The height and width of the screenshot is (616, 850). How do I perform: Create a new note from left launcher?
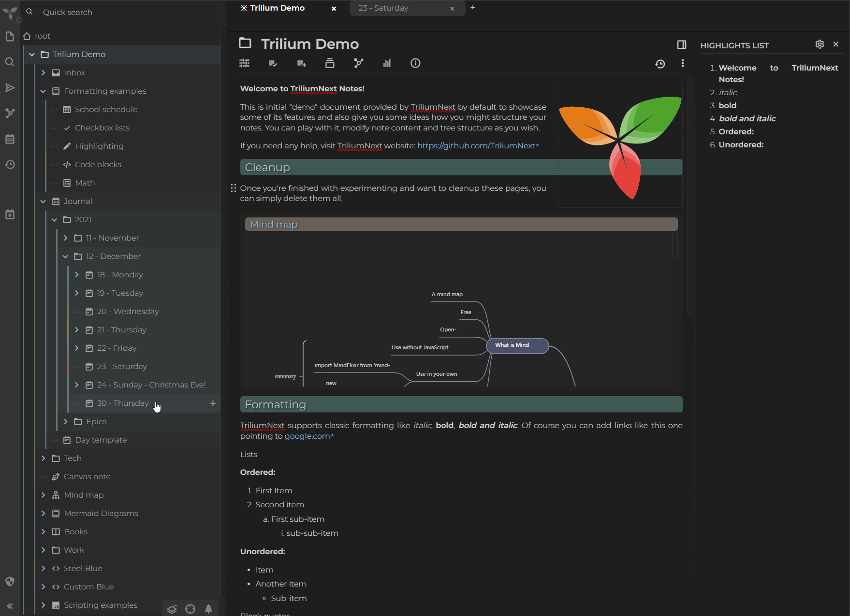(x=10, y=37)
